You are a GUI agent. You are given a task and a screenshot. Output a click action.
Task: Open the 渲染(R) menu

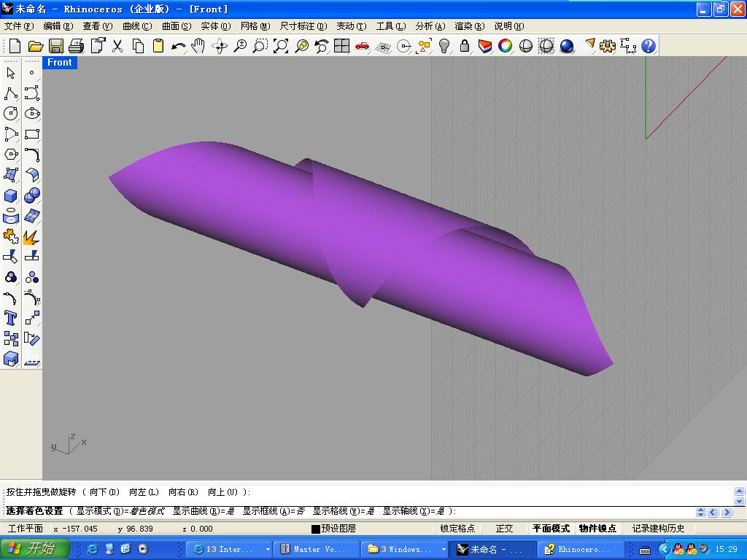click(x=470, y=26)
